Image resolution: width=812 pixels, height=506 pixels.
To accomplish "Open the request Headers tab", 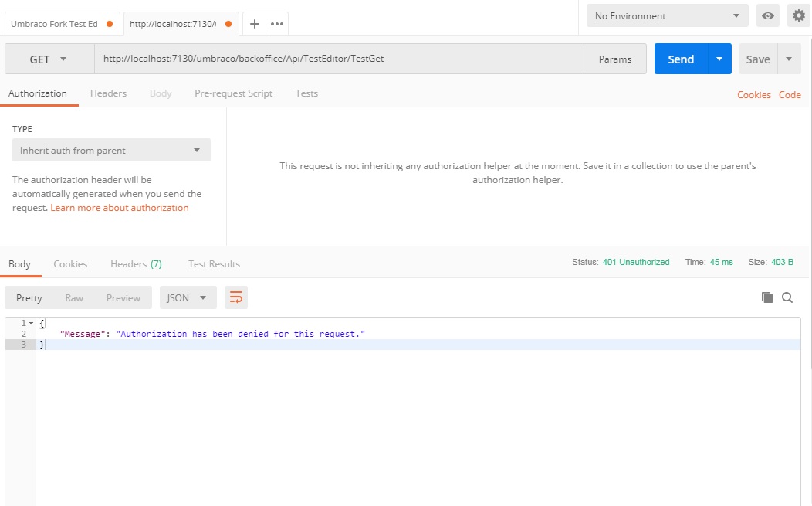I will pyautogui.click(x=108, y=93).
